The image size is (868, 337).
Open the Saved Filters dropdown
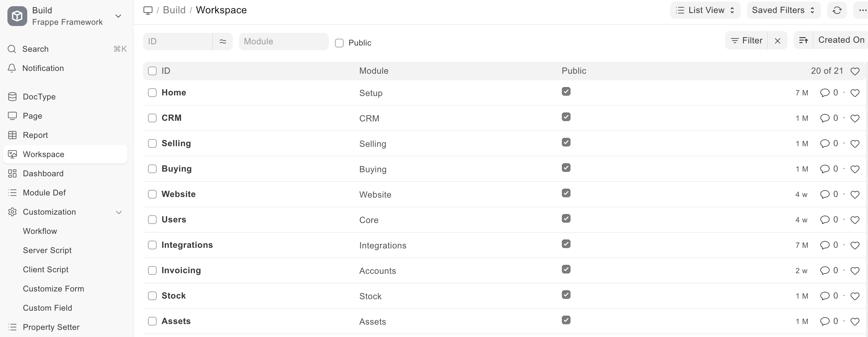783,11
